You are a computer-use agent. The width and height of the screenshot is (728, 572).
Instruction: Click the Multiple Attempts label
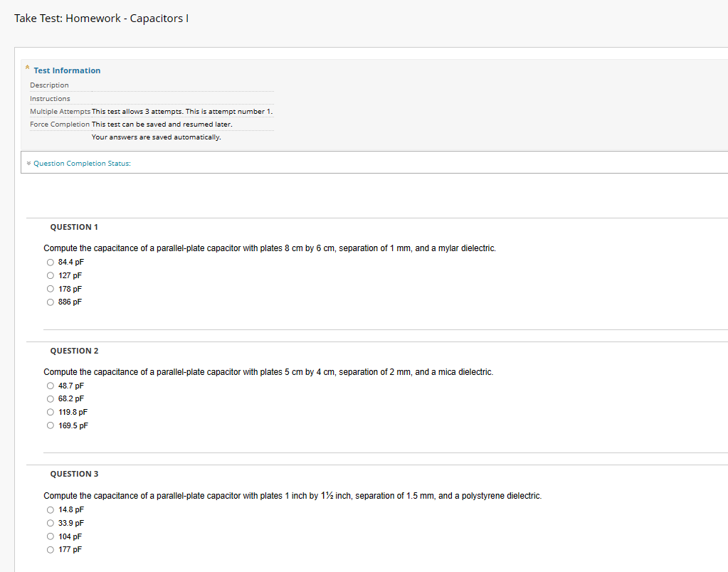60,112
